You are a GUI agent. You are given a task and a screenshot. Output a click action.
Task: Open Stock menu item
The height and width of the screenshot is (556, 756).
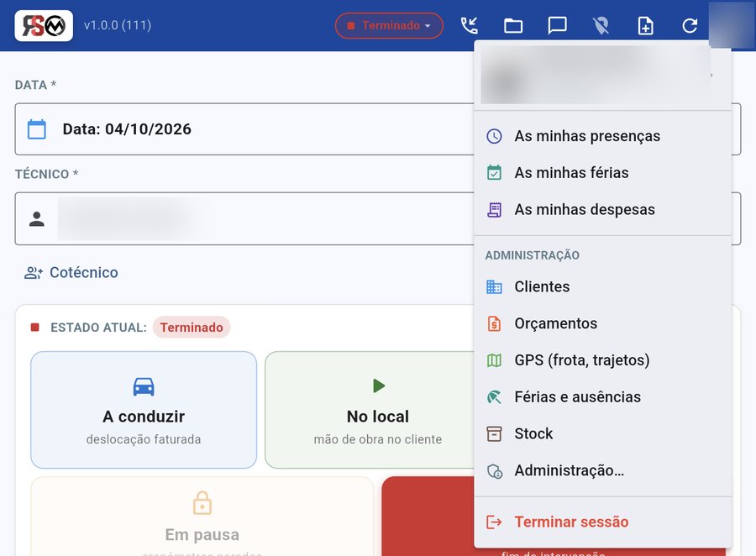pos(602,433)
